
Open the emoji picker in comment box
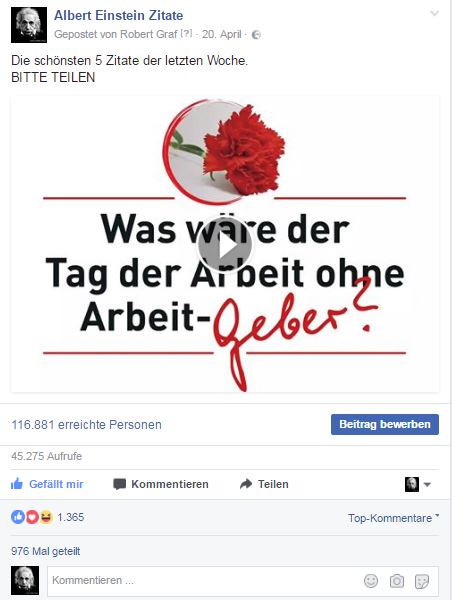click(370, 580)
